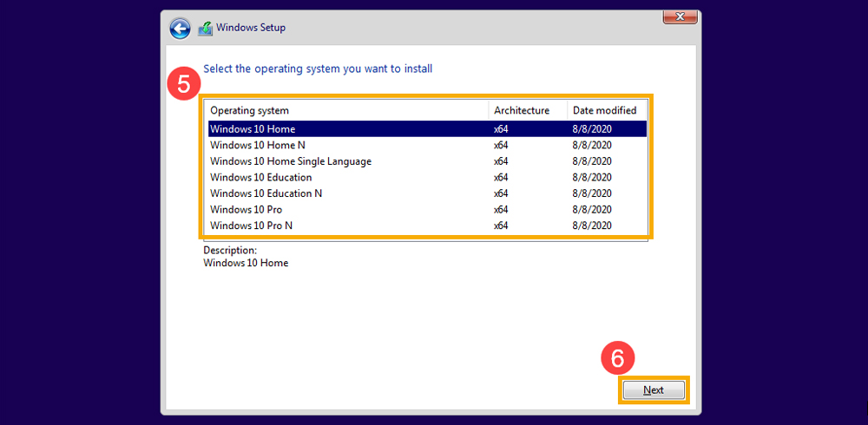Viewport: 868px width, 425px height.
Task: Select the Windows 10 Education edition
Action: coord(427,177)
